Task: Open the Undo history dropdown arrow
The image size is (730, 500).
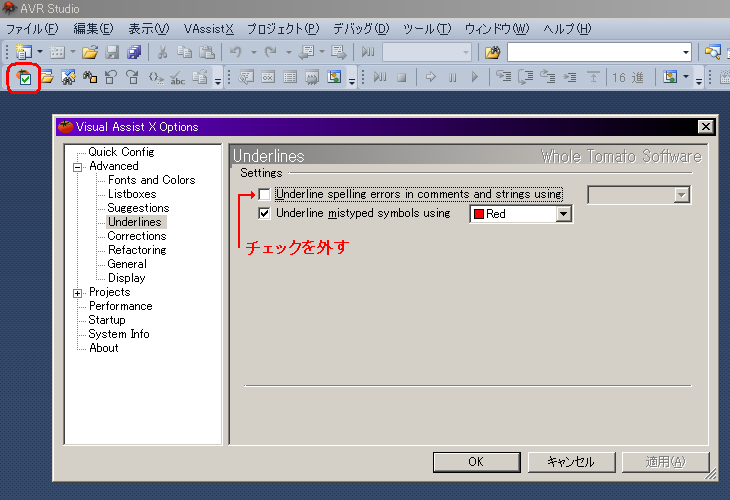Action: (253, 52)
